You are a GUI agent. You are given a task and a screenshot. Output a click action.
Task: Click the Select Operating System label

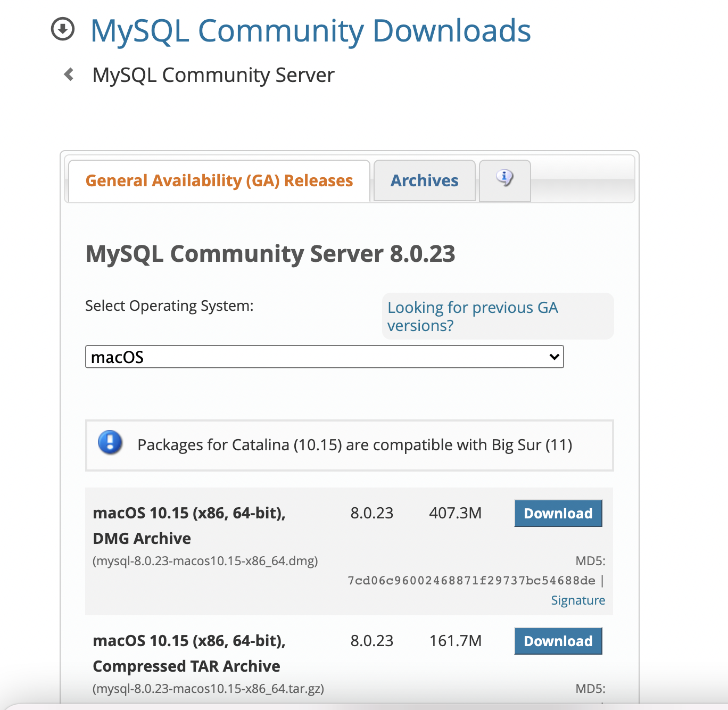[x=169, y=306]
